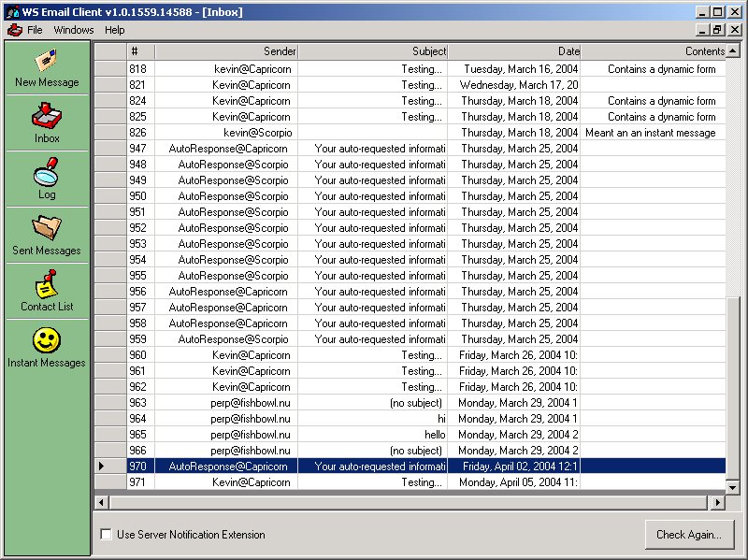Enable Use Server Notification Extension checkbox
This screenshot has height=560, width=748.
tap(107, 535)
